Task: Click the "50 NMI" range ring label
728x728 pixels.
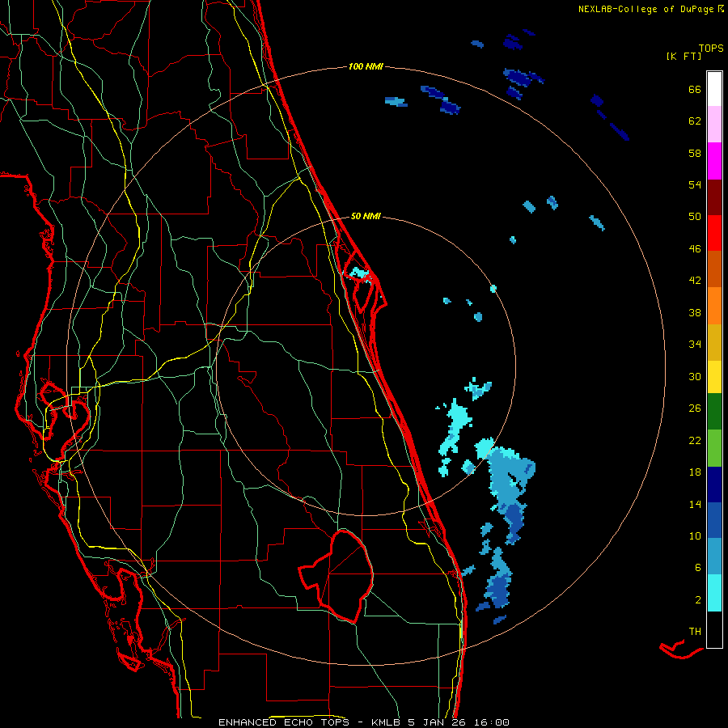Action: tap(366, 216)
